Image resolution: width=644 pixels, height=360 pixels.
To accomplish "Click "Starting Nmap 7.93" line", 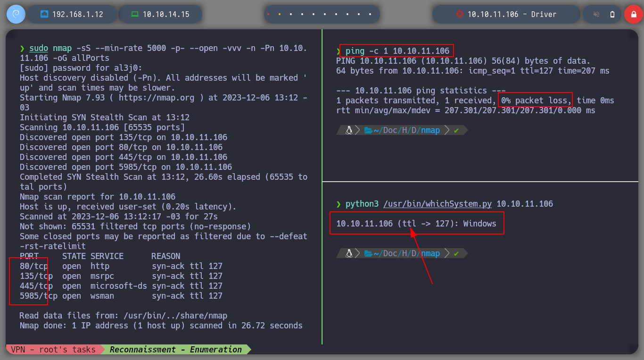I will [x=164, y=102].
